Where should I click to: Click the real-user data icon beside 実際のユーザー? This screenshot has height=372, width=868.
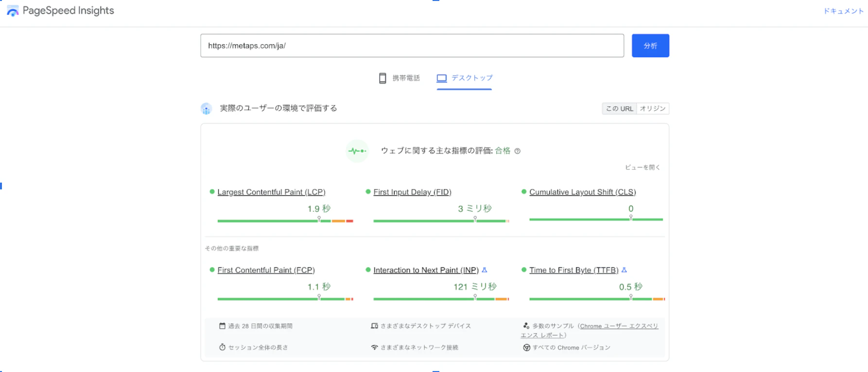click(206, 108)
